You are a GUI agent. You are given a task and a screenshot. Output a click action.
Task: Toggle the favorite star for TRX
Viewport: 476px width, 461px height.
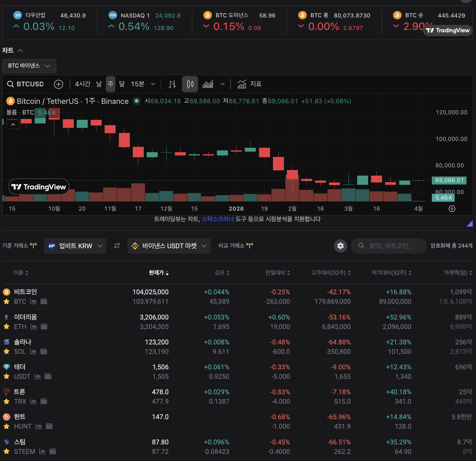tap(6, 401)
